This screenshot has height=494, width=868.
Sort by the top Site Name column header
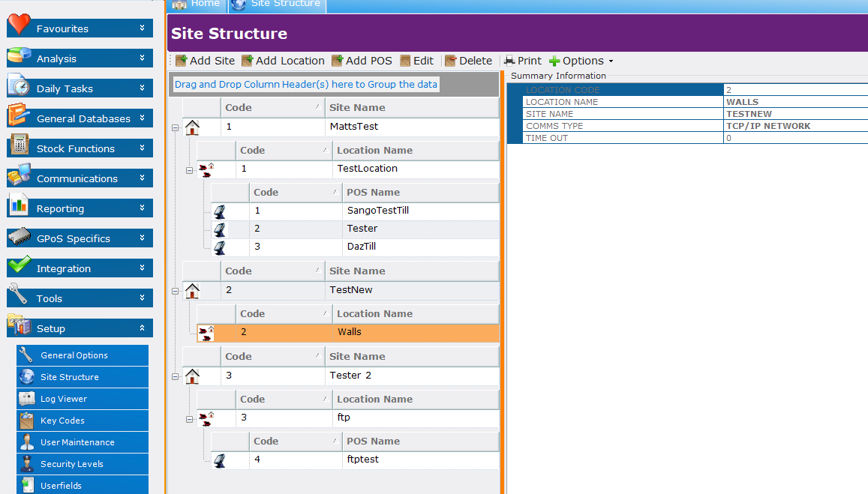tap(412, 107)
